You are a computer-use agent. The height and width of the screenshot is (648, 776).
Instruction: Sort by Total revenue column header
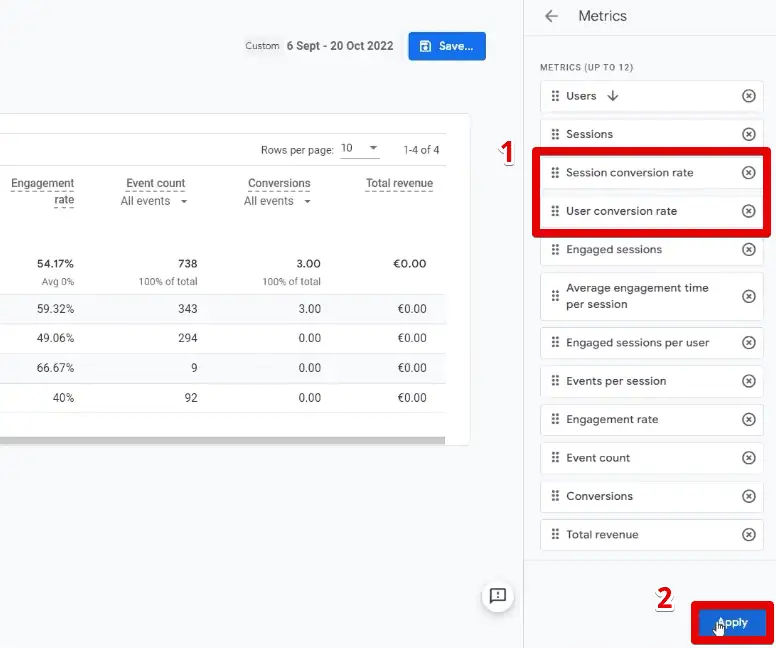[399, 183]
